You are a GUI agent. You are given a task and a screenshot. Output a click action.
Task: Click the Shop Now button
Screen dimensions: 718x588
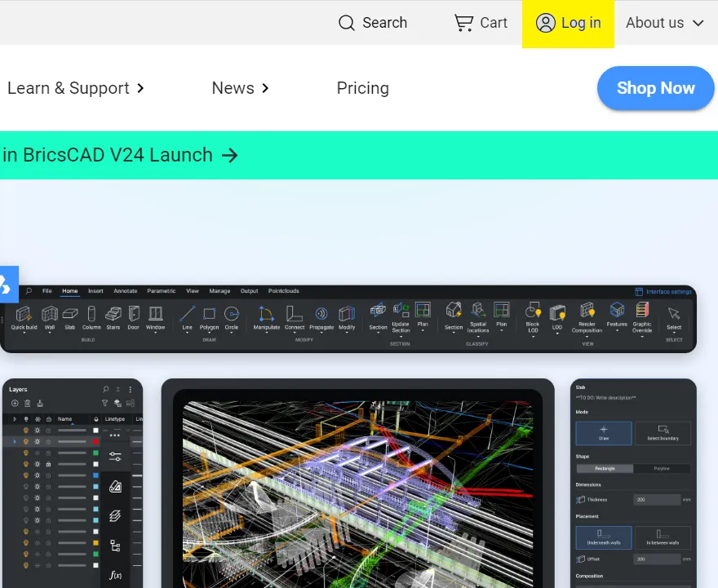pos(656,88)
